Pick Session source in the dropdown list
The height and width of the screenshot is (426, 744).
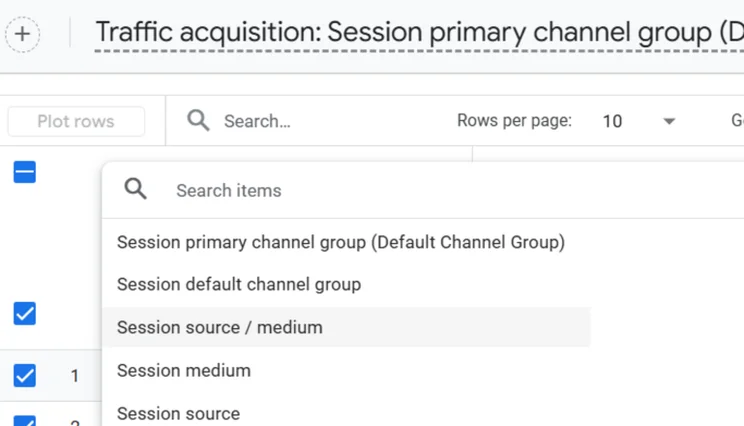tap(178, 414)
